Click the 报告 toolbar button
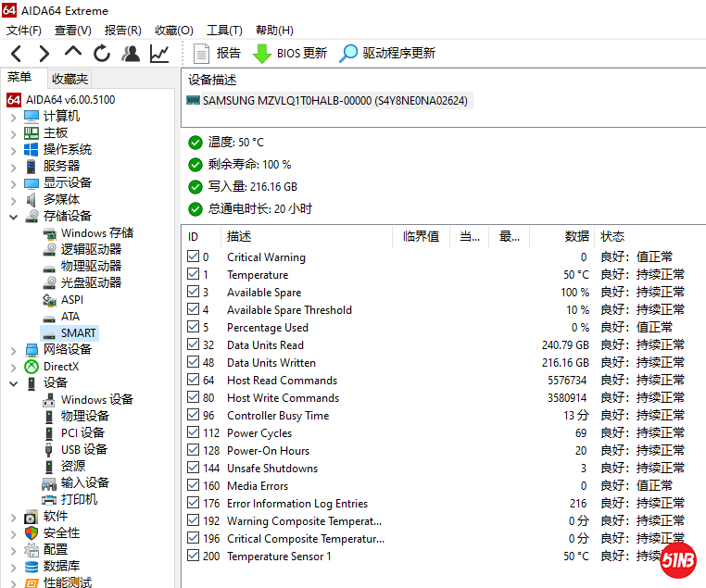706x588 pixels. pos(217,54)
